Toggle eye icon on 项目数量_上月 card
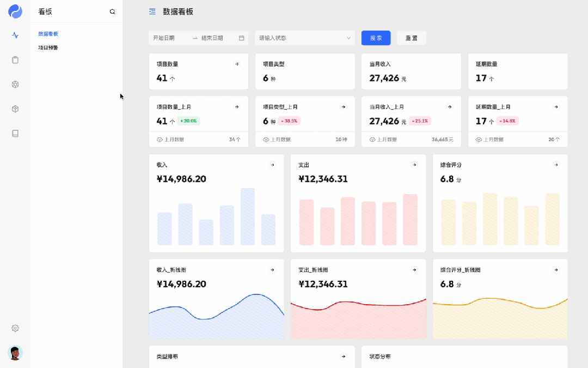Viewport: 588px width, 368px height. [x=160, y=140]
